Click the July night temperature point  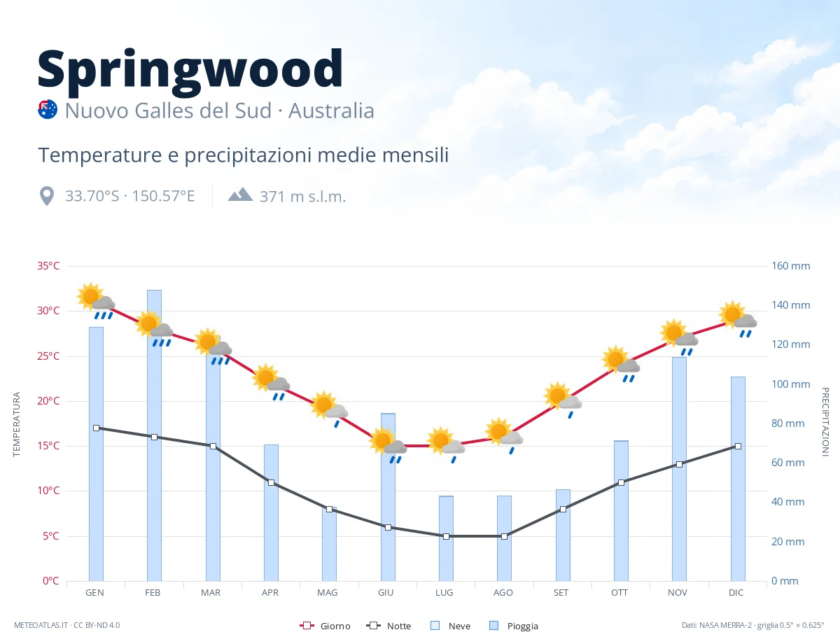tap(446, 536)
